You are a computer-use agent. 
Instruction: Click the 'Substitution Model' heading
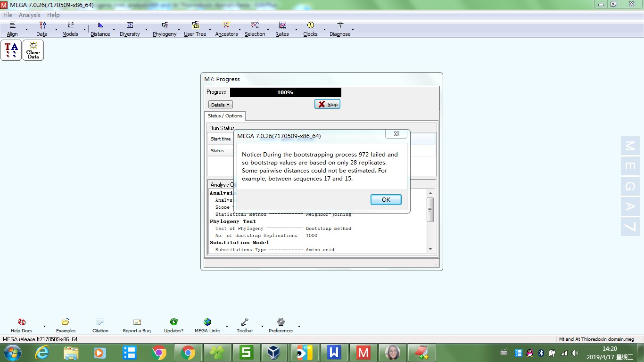(x=239, y=243)
